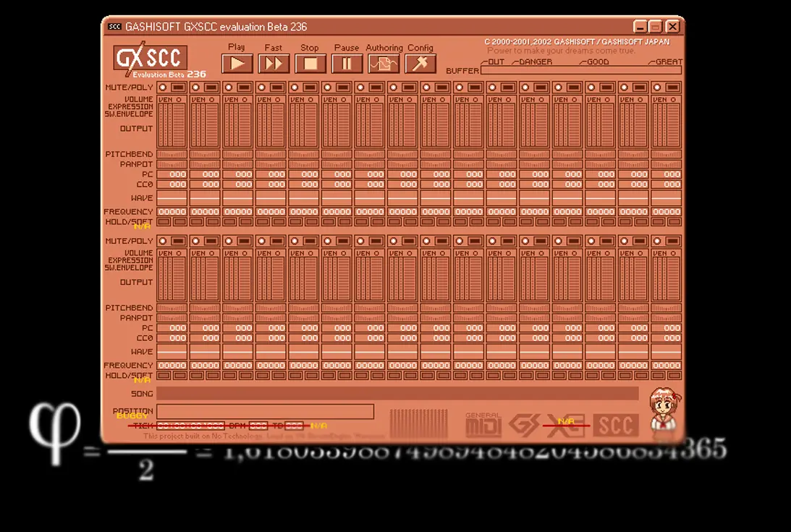Image resolution: width=791 pixels, height=532 pixels.
Task: Toggle mute radio on first upper-bank channel
Action: click(163, 88)
